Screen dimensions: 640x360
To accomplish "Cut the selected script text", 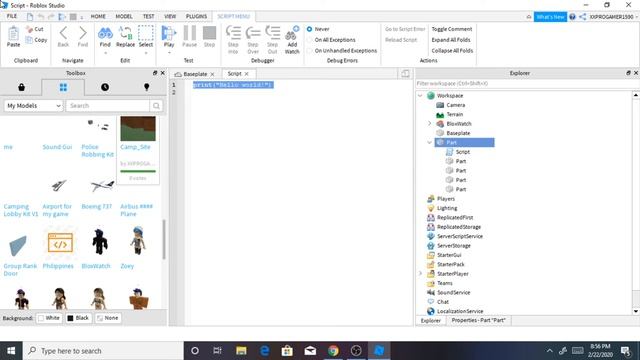I will pyautogui.click(x=34, y=29).
